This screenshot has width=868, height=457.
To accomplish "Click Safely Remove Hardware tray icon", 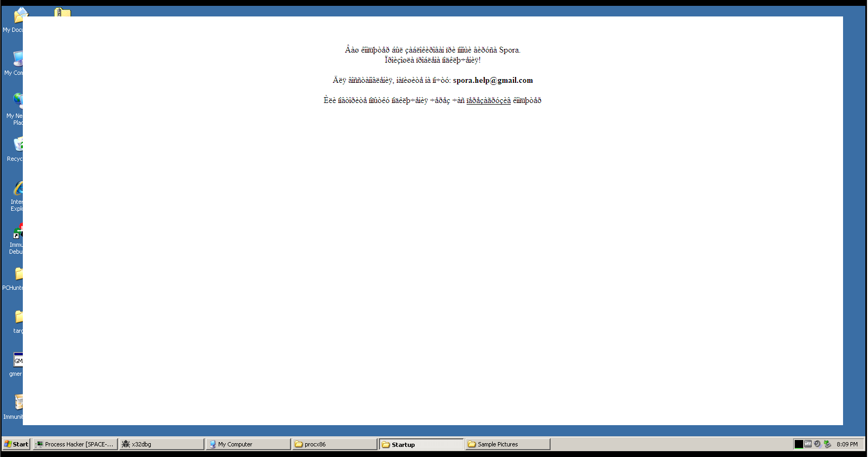I will (x=827, y=444).
